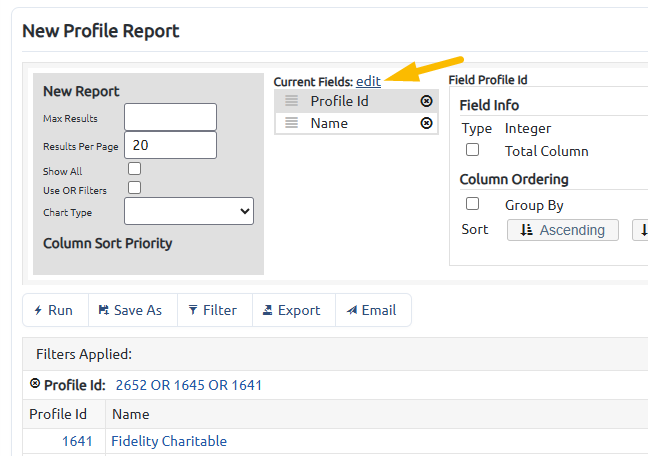
Task: Click the Run button
Action: tap(55, 310)
